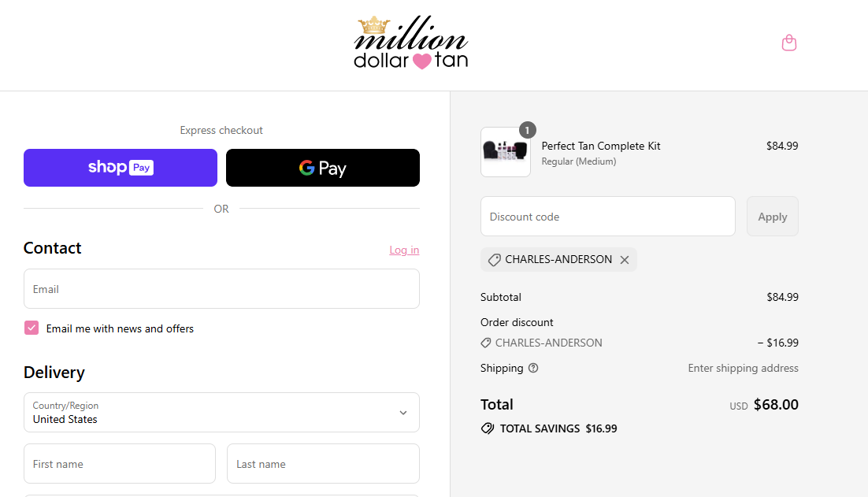The image size is (868, 497).
Task: Remove the CHARLES-ANDERSON discount code tag
Action: tap(625, 260)
